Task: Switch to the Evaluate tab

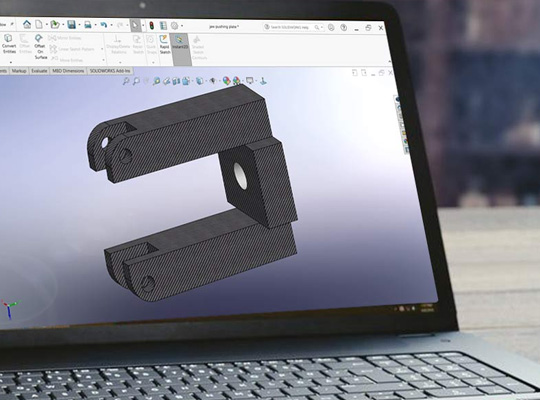Action: coord(39,71)
